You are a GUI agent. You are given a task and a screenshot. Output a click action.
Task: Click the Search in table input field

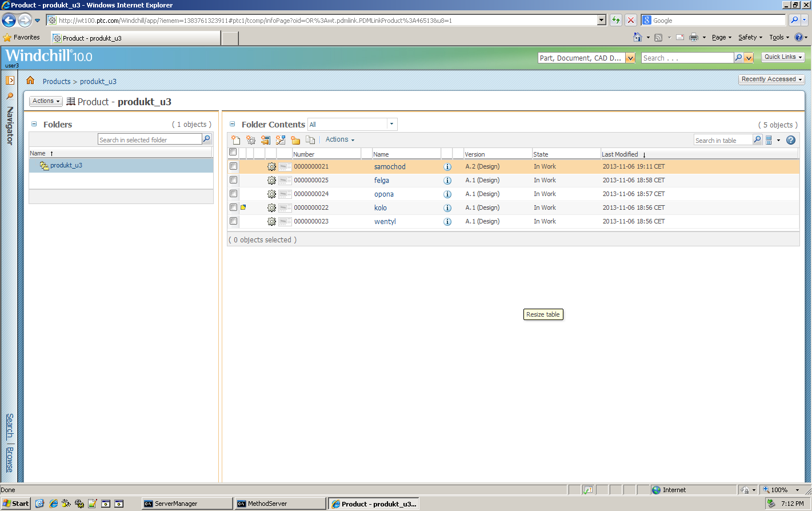click(x=723, y=140)
